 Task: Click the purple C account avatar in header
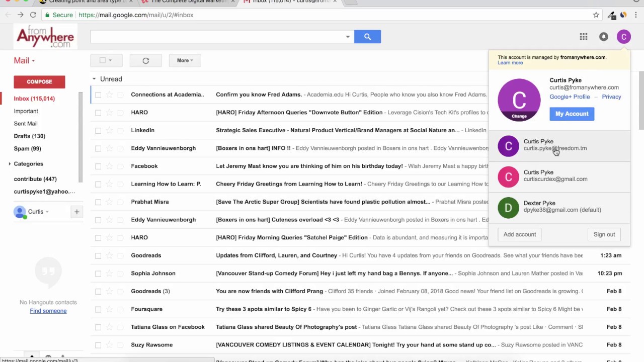tap(623, 37)
